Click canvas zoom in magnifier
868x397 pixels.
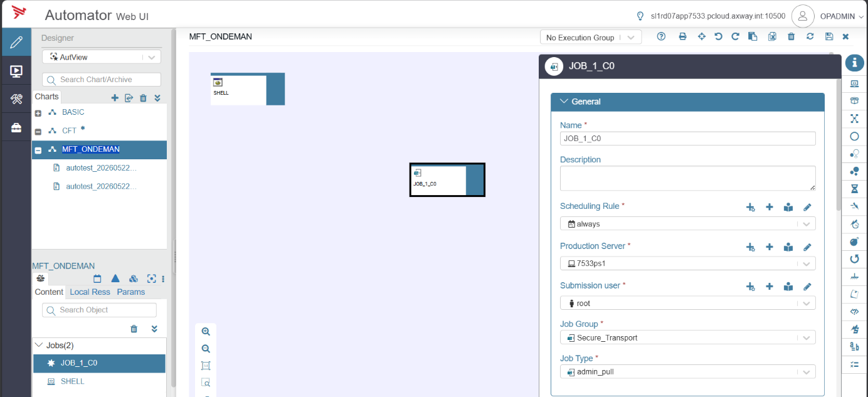click(206, 332)
